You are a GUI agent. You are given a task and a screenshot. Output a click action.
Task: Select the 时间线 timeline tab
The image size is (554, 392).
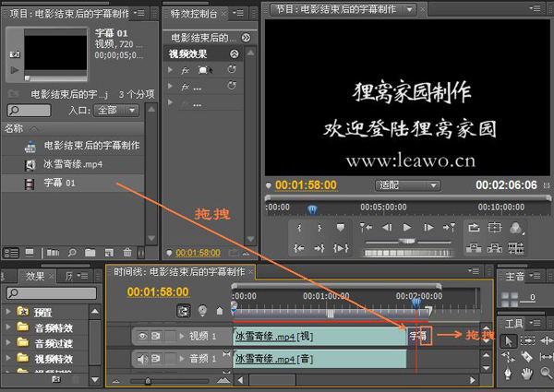(180, 272)
